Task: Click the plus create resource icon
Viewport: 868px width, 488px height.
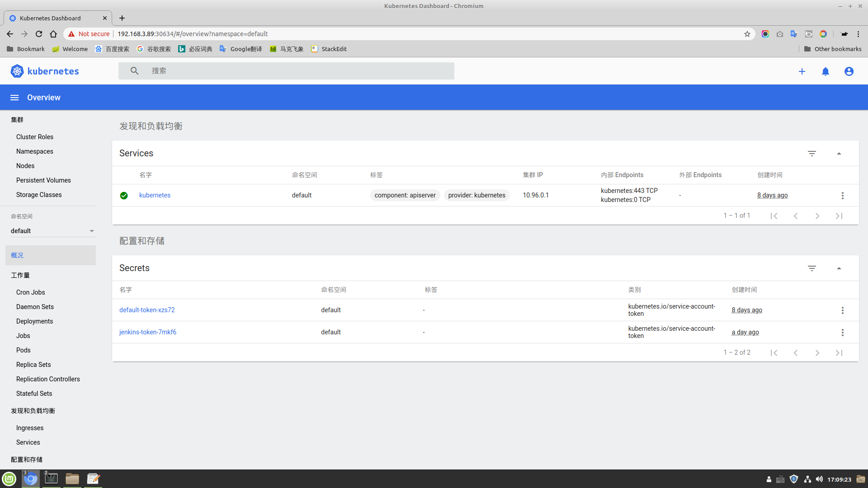Action: pos(802,71)
